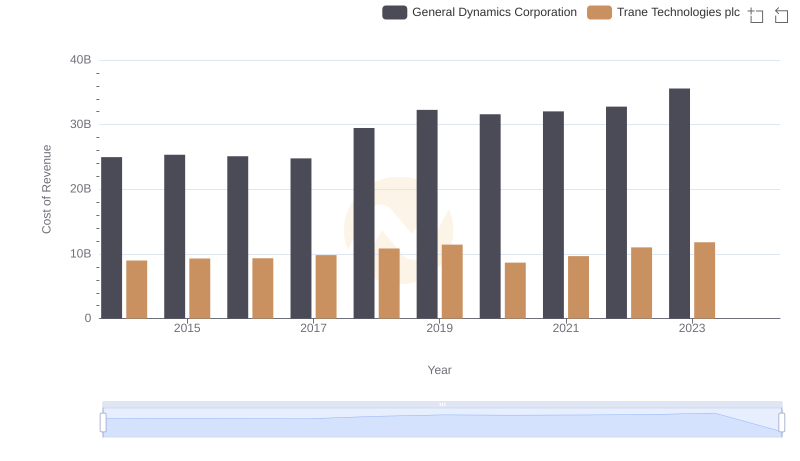800x461 pixels.
Task: Toggle Trane Technologies plc legend swatch
Action: click(599, 12)
